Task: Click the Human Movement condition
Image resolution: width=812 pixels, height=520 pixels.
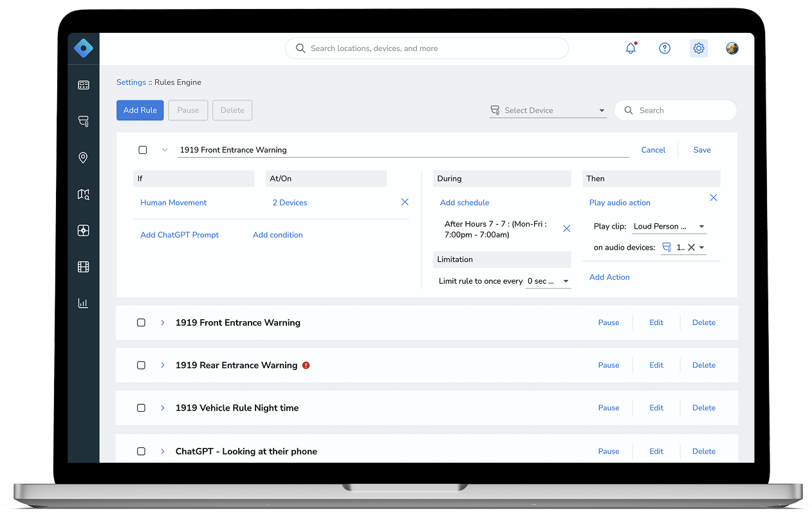Action: [x=174, y=203]
